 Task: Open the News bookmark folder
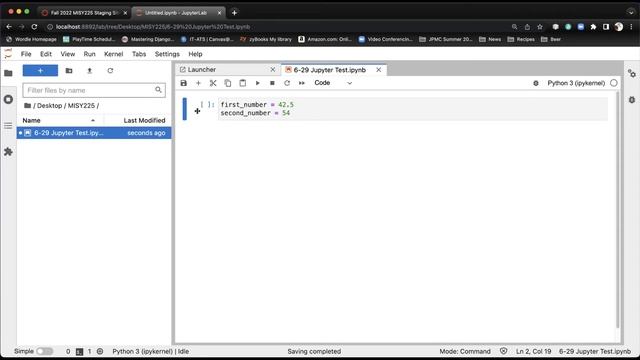(x=490, y=39)
